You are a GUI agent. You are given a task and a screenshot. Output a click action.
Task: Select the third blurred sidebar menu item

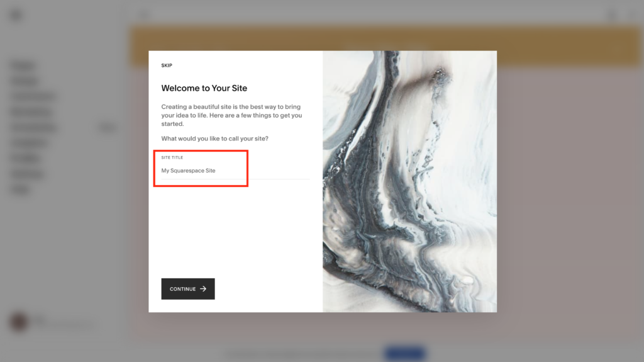tap(33, 96)
